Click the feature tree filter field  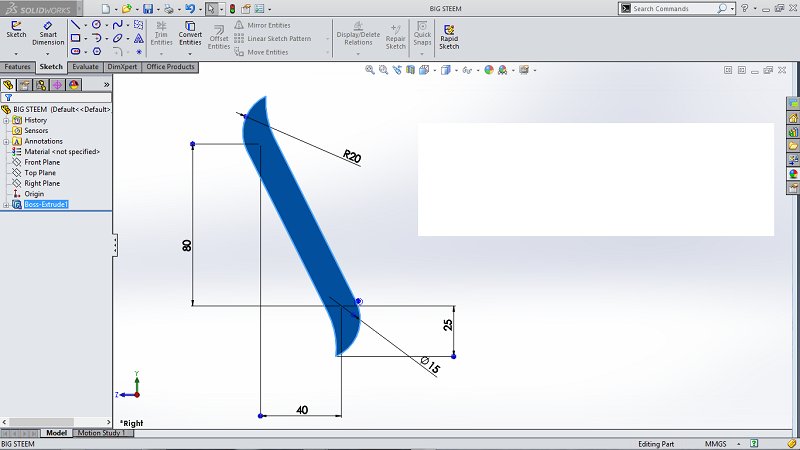(x=56, y=97)
